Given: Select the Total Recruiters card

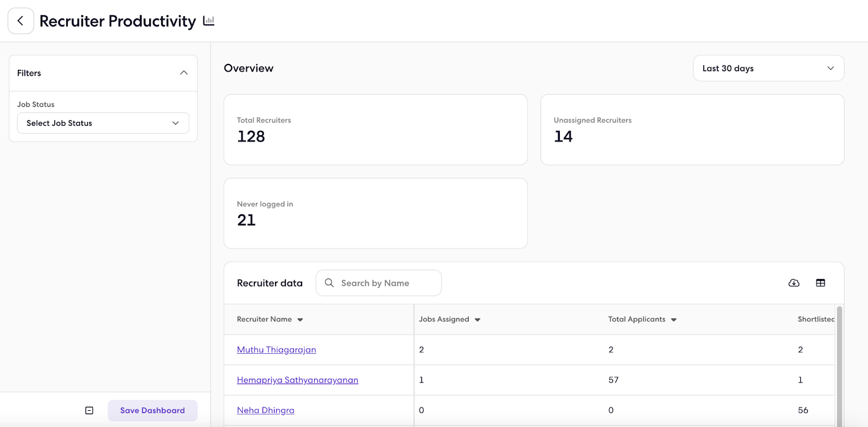Looking at the screenshot, I should 375,130.
